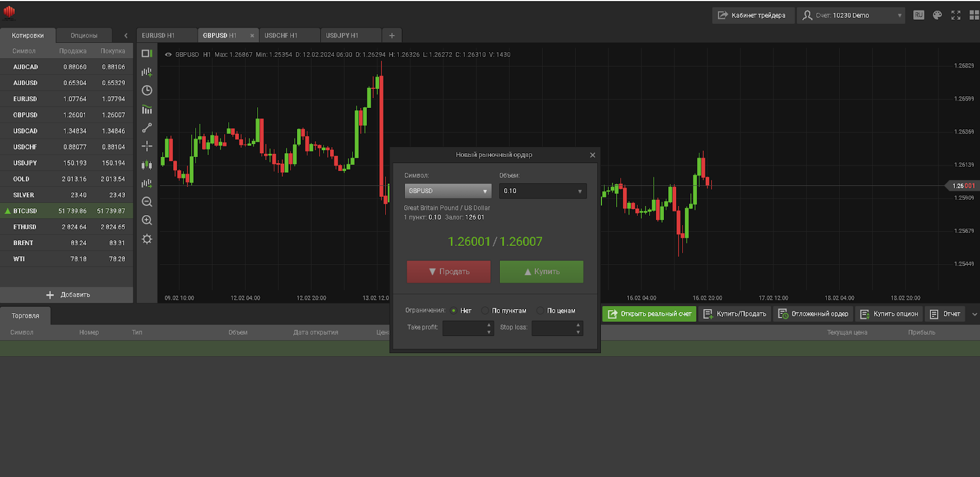Toggle fullscreen mode icon
This screenshot has height=477, width=980.
956,15
